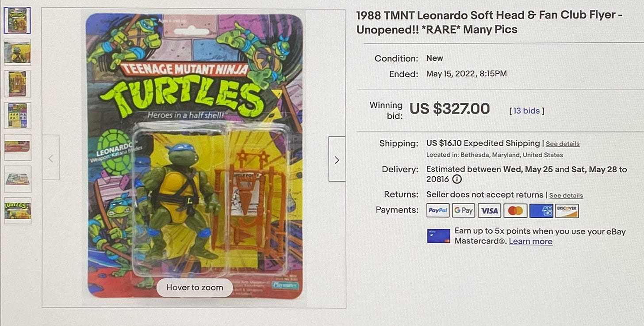The height and width of the screenshot is (326, 644).
Task: Open shipping See details link
Action: pos(563,144)
